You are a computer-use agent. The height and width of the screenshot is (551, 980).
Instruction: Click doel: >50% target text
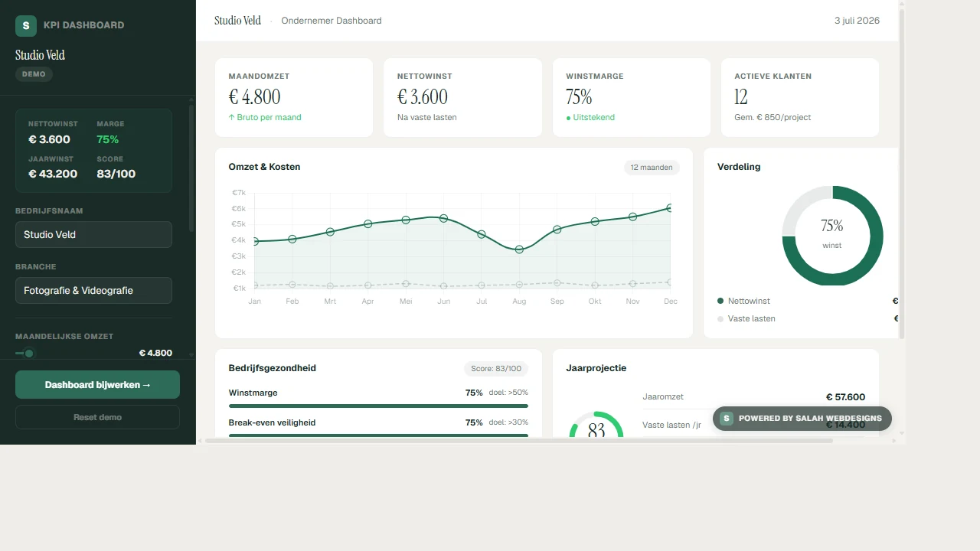click(x=508, y=393)
